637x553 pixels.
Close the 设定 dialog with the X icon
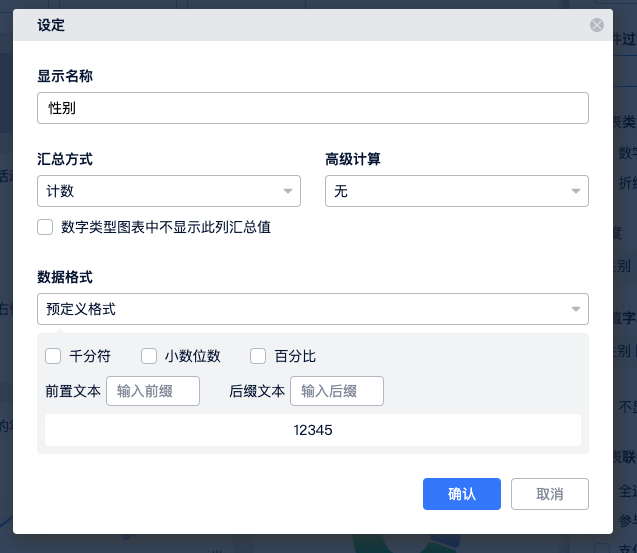(x=597, y=25)
